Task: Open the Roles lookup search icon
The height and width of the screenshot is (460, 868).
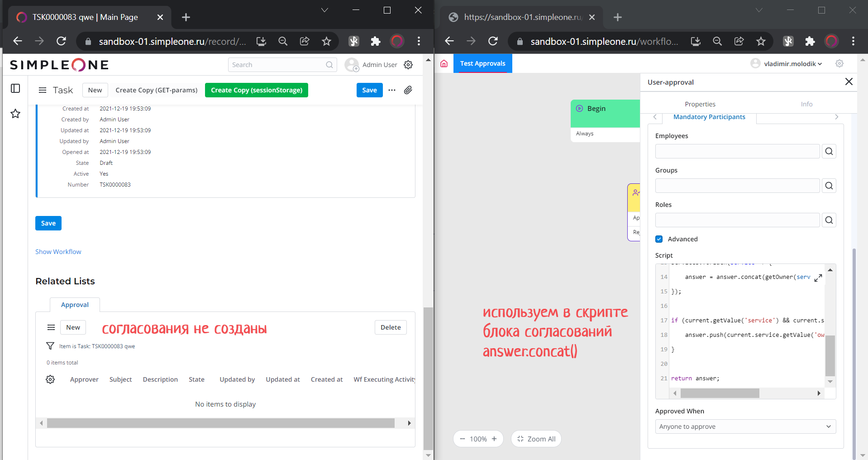Action: click(829, 220)
